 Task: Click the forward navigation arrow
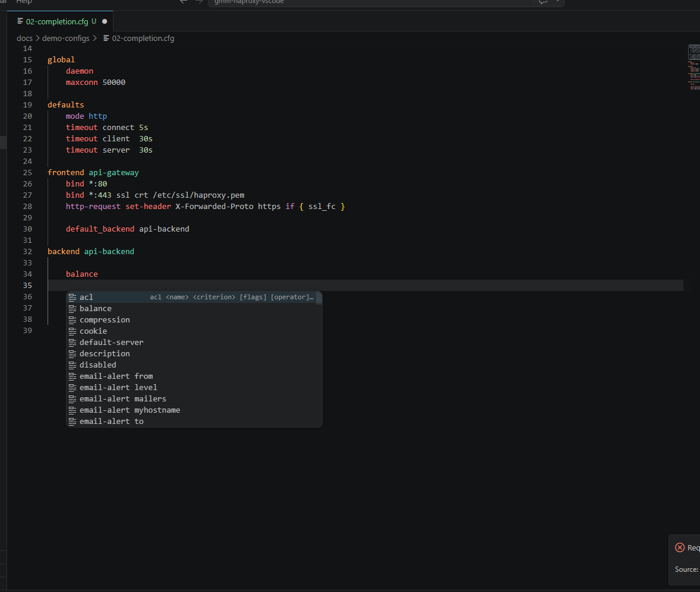(199, 2)
